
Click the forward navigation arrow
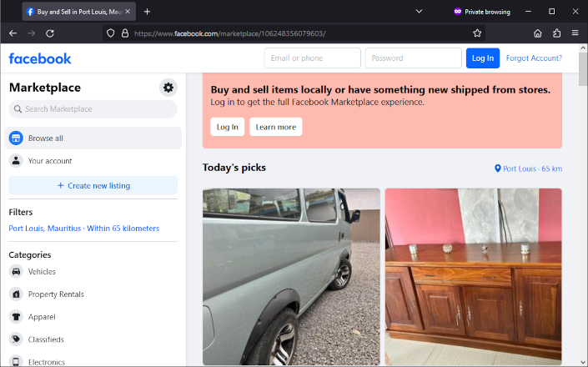click(x=32, y=33)
